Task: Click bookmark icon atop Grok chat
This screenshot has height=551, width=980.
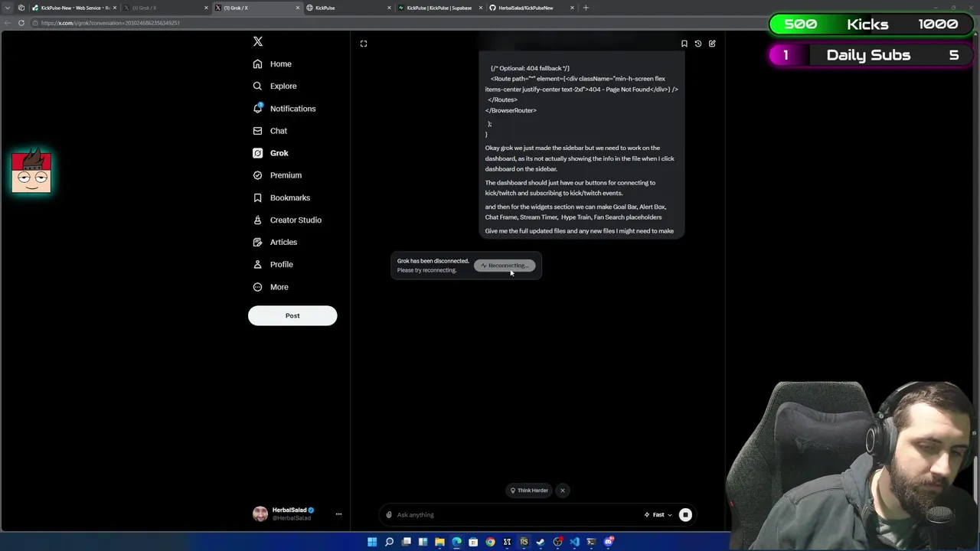Action: pyautogui.click(x=684, y=44)
